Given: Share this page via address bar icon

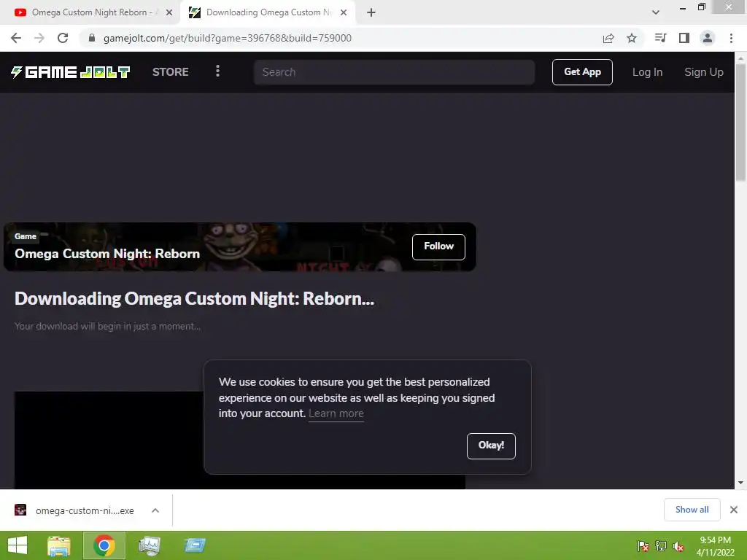Looking at the screenshot, I should 608,38.
